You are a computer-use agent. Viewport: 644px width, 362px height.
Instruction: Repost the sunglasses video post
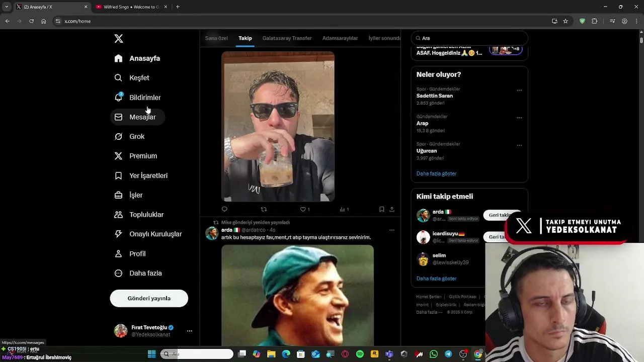[x=264, y=209]
